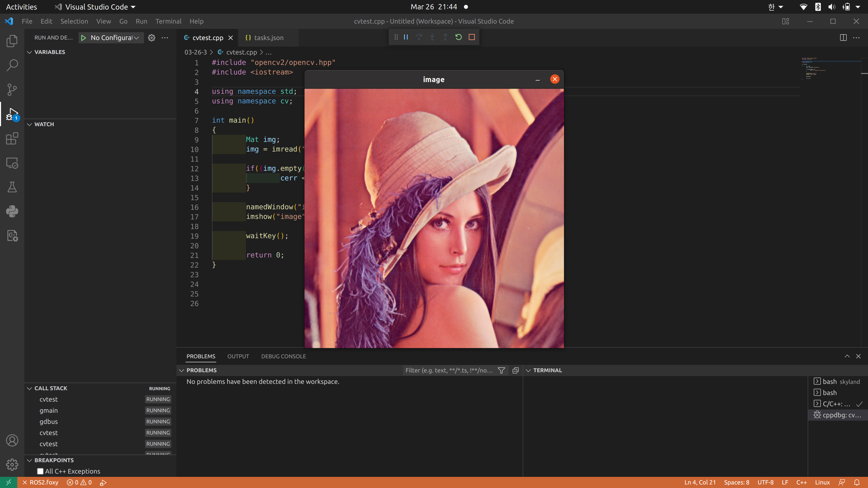Open the Terminal menu
Screen dimensions: 868x488
[168, 21]
